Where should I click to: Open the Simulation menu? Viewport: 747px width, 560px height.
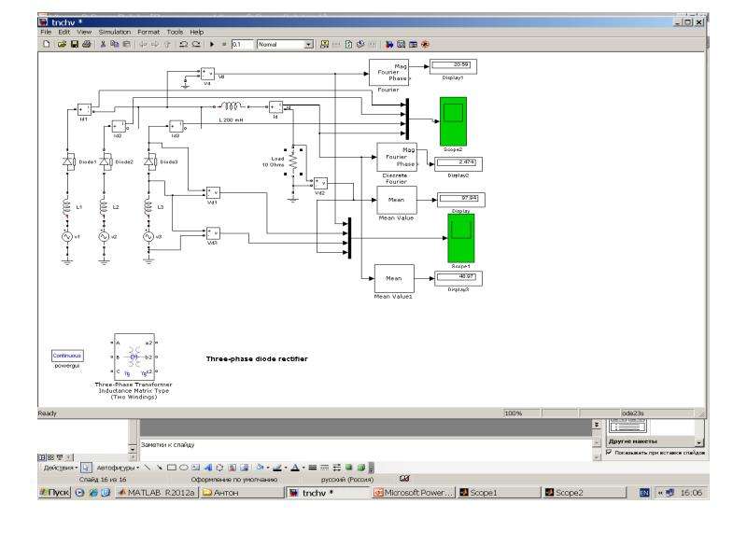click(x=114, y=32)
